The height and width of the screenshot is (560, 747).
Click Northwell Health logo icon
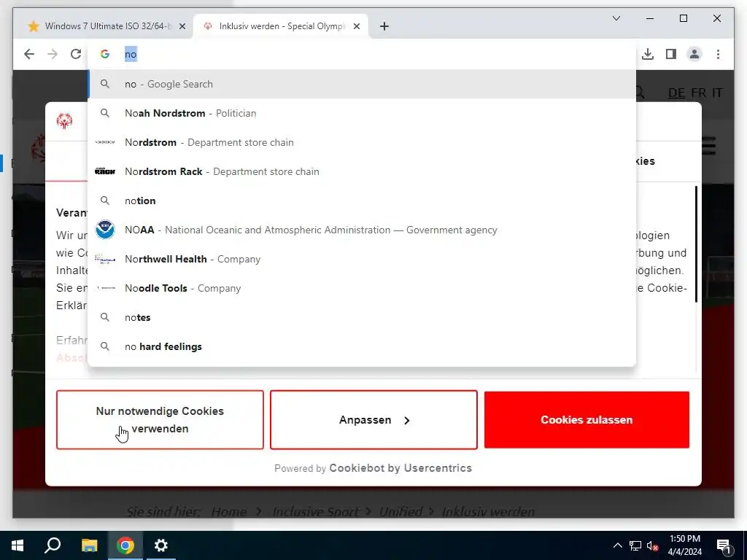[105, 259]
